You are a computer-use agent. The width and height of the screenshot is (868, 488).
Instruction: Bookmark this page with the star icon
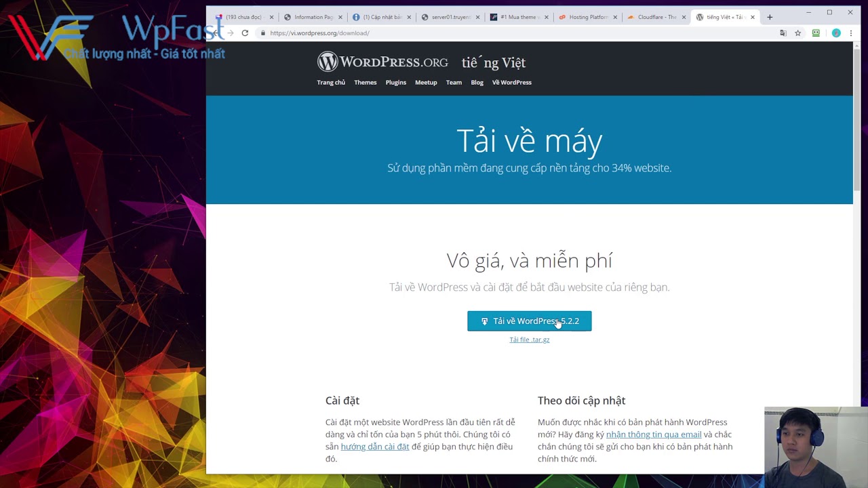798,33
